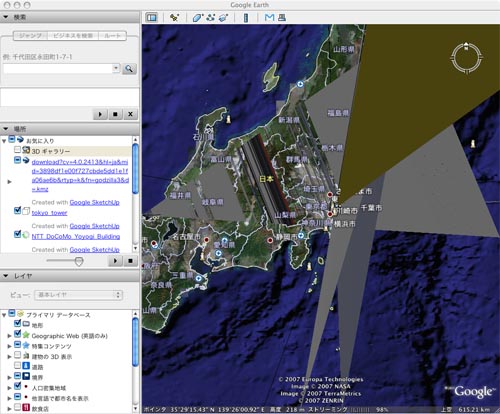This screenshot has width=500, height=414.
Task: Clear search results with X button
Action: pyautogui.click(x=130, y=114)
